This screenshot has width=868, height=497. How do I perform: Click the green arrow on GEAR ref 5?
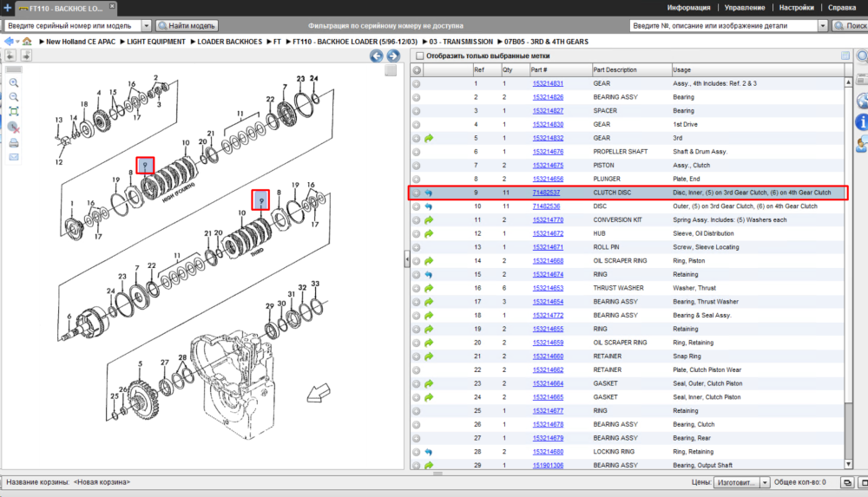pyautogui.click(x=429, y=139)
